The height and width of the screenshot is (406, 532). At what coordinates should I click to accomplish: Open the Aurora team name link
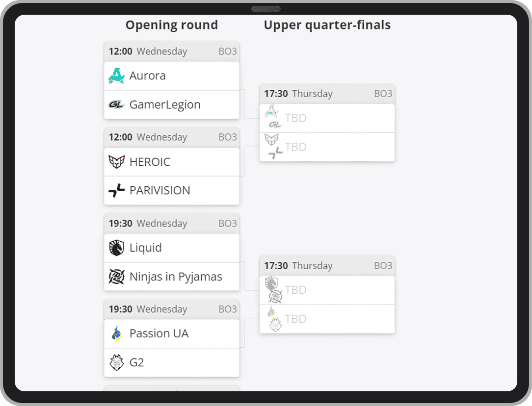[x=147, y=76]
